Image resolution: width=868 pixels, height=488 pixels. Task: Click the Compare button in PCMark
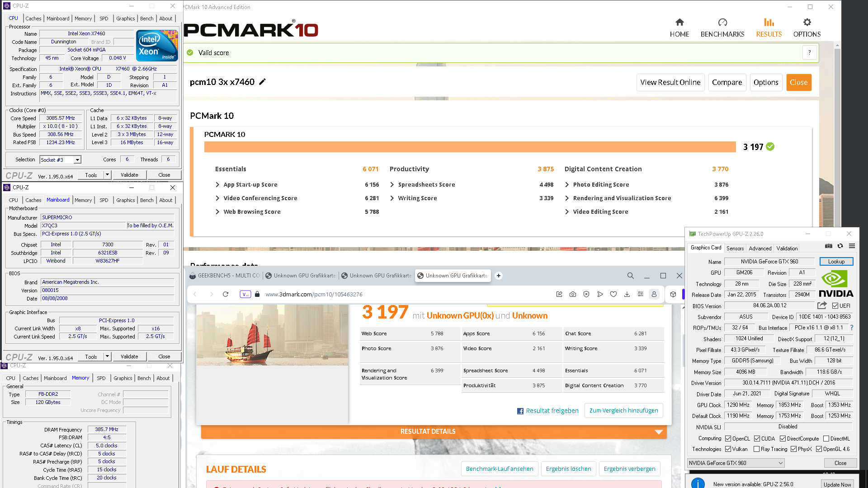[727, 82]
